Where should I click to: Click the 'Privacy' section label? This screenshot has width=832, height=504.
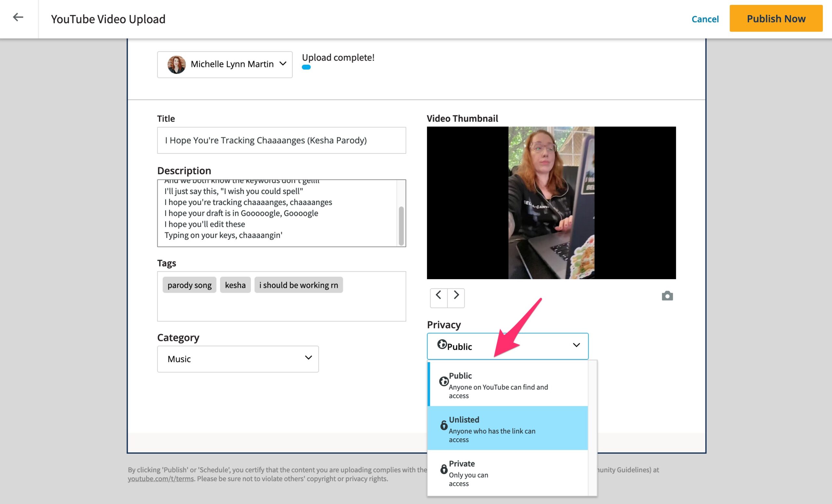coord(444,324)
